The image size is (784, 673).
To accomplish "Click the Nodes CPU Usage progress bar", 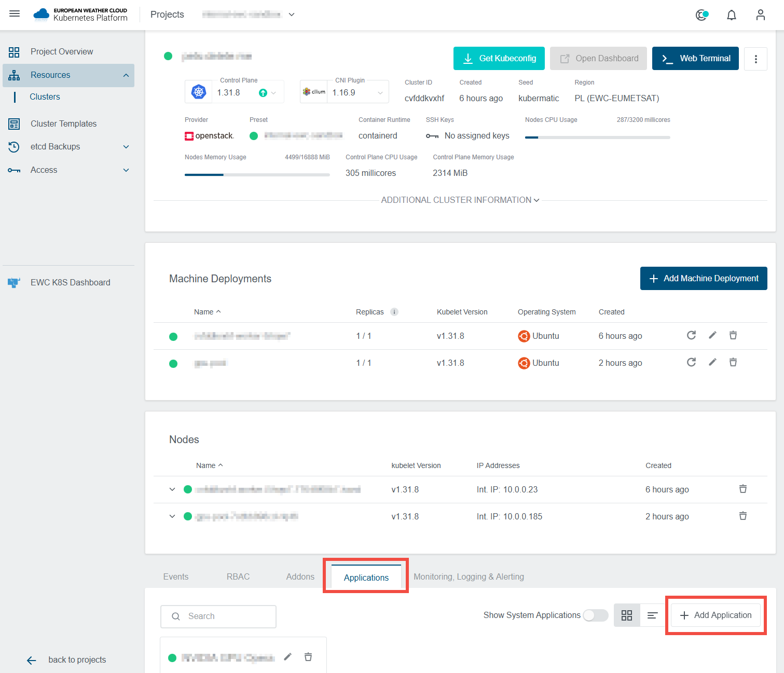I will click(598, 138).
